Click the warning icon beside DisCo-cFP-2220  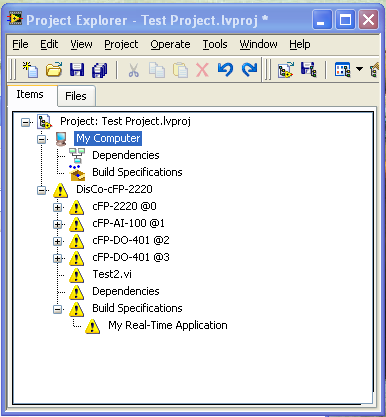point(60,190)
